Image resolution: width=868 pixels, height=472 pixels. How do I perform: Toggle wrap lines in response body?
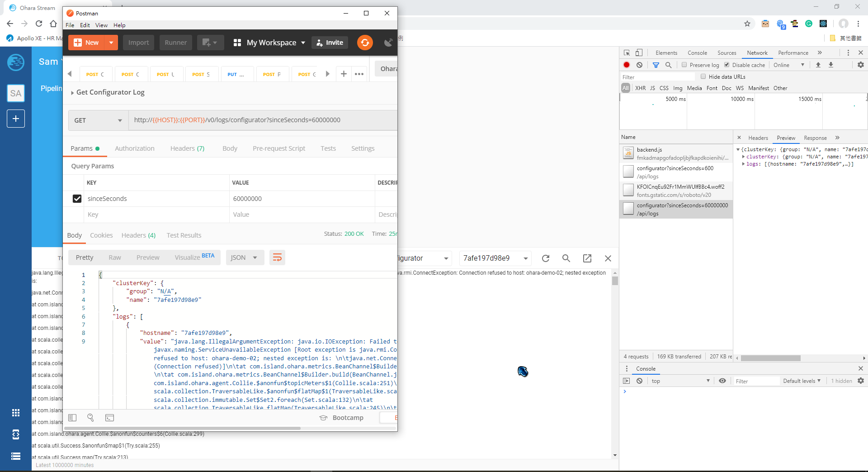(x=277, y=257)
